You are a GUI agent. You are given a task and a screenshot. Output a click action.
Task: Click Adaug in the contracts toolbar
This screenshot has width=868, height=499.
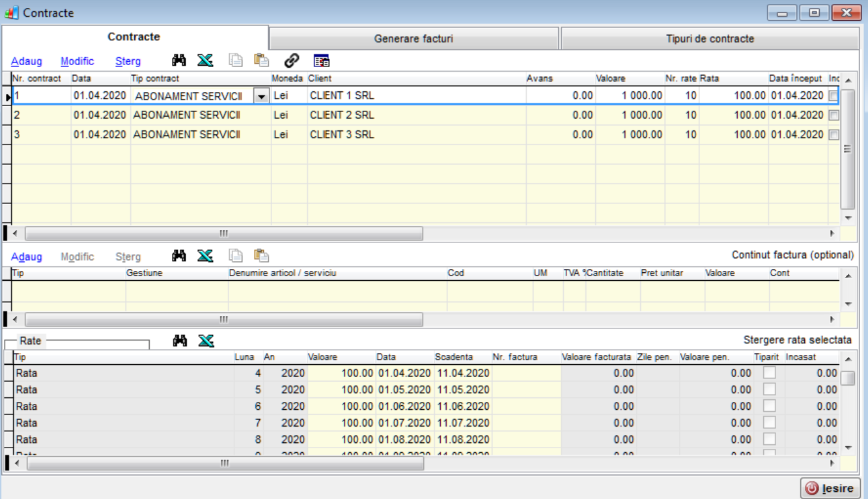[x=27, y=61]
